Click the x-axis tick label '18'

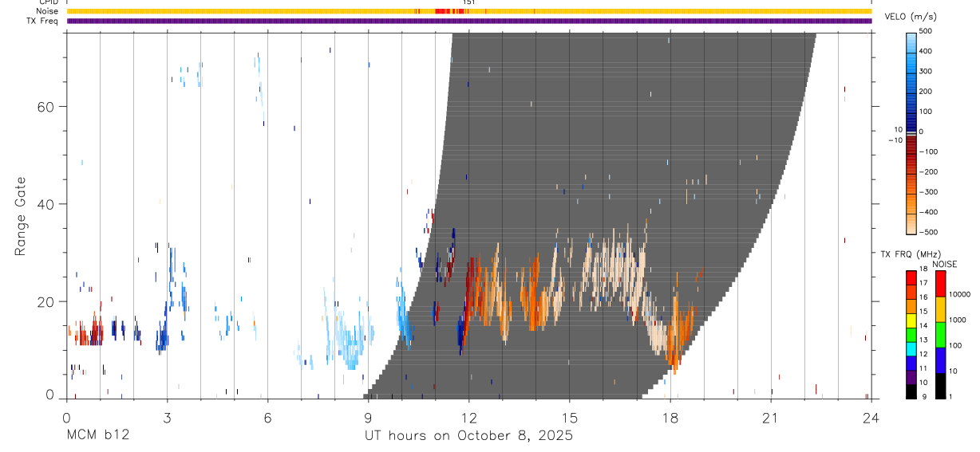[x=670, y=417]
